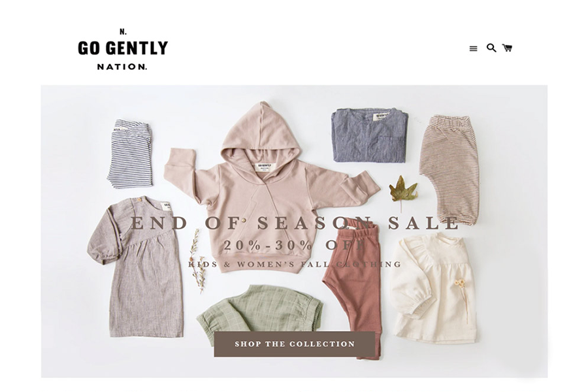
Task: Click Shop The Collection button
Action: coord(295,344)
